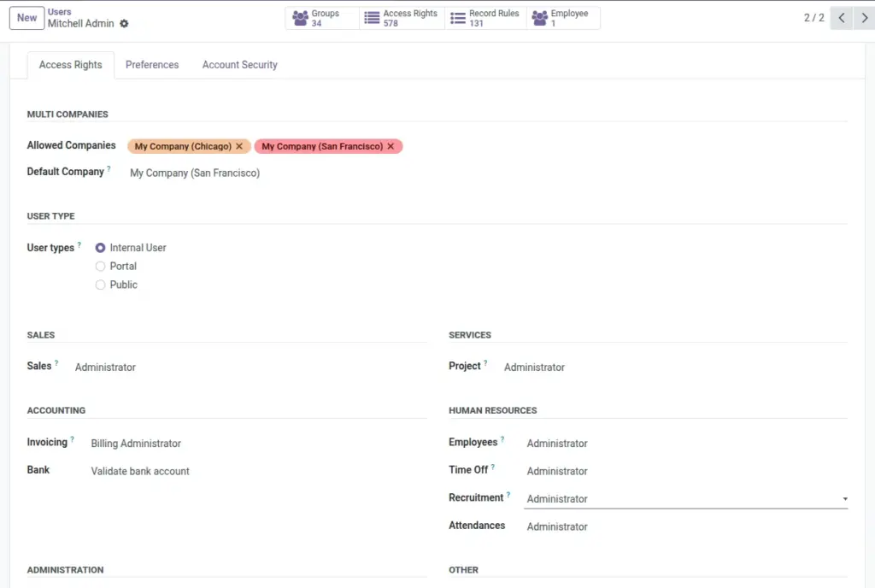Open the Employee stat icon
875x588 pixels.
tap(540, 18)
